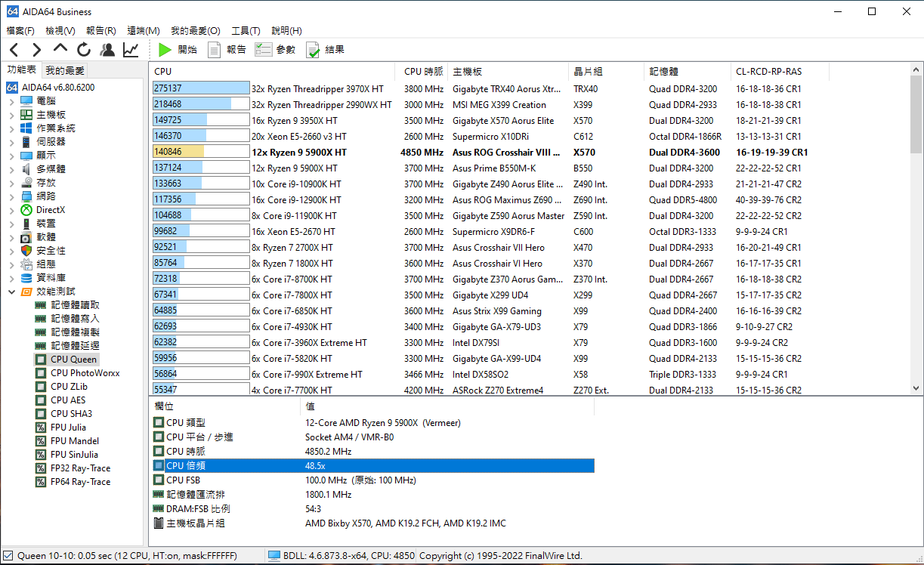Select the 軟體 software icon
Viewport: 924px width, 565px height.
coord(26,237)
